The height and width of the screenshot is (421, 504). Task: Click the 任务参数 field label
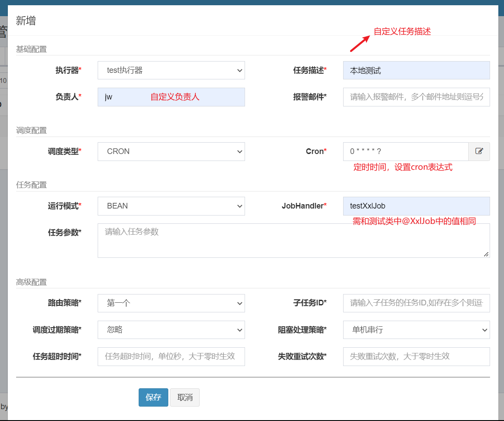coord(65,232)
